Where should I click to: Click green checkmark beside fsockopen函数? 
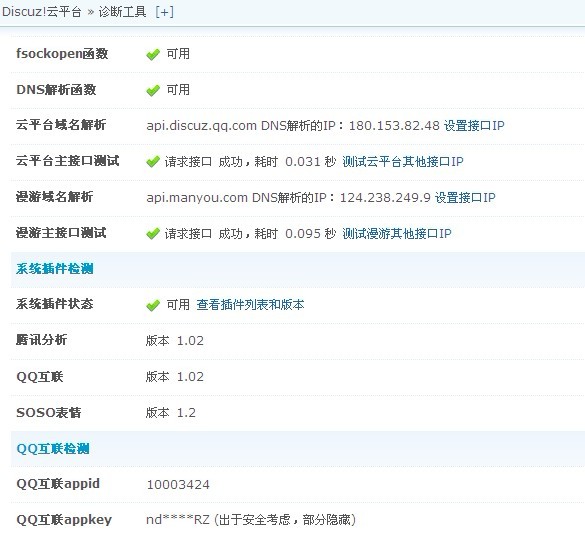pos(153,54)
